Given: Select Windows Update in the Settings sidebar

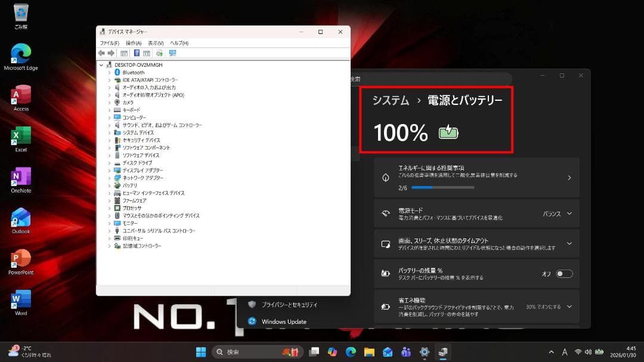Looking at the screenshot, I should [284, 321].
